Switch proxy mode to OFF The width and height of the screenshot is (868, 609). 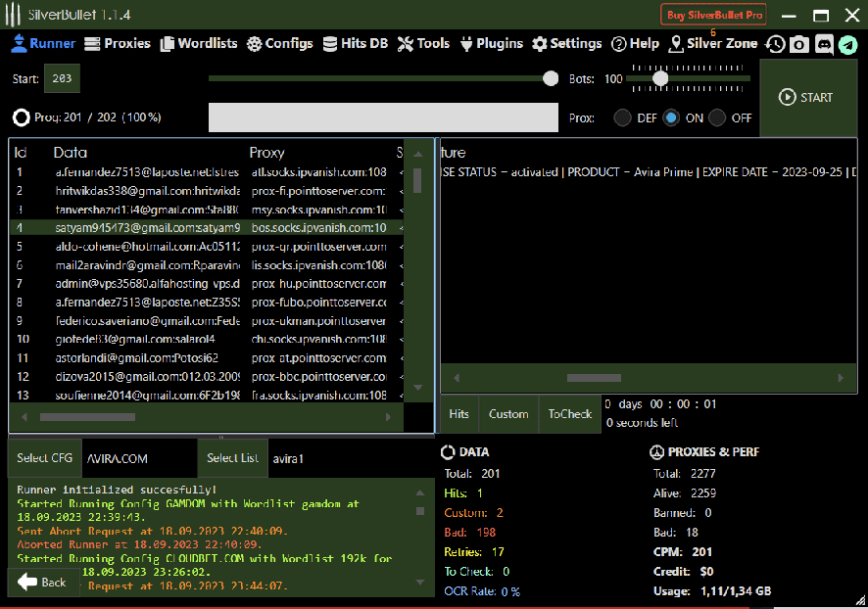(x=718, y=117)
